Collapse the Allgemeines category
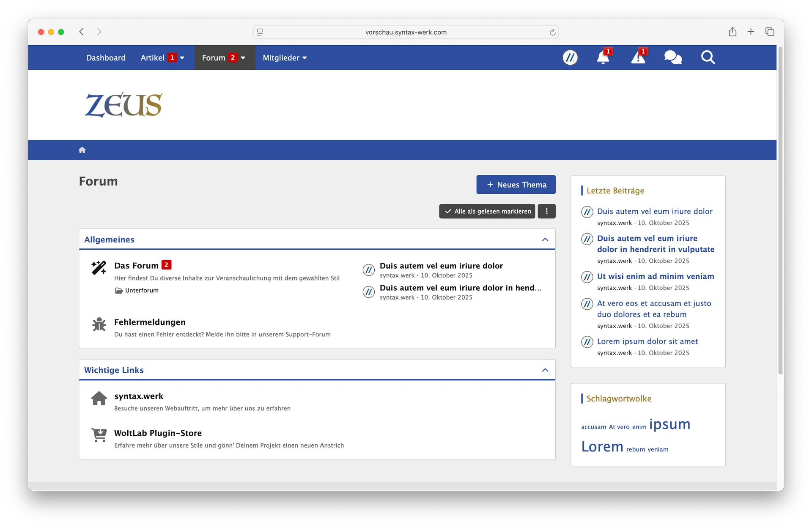812x528 pixels. pyautogui.click(x=545, y=239)
